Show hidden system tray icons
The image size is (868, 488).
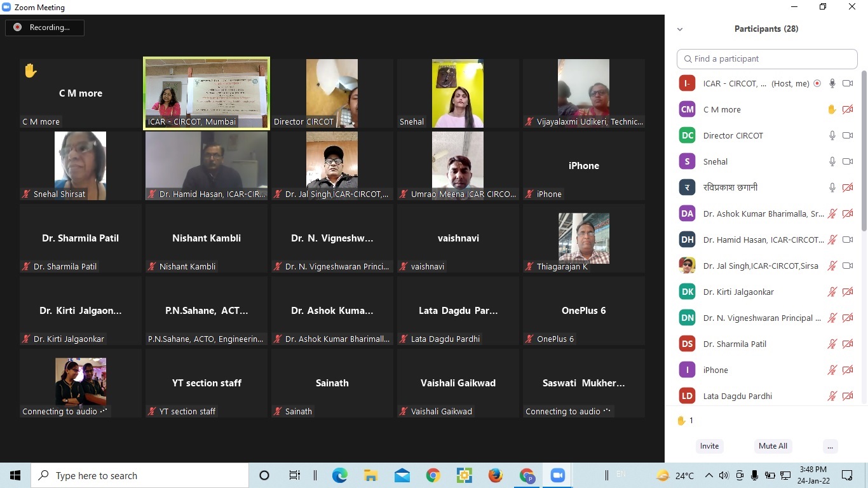point(709,475)
